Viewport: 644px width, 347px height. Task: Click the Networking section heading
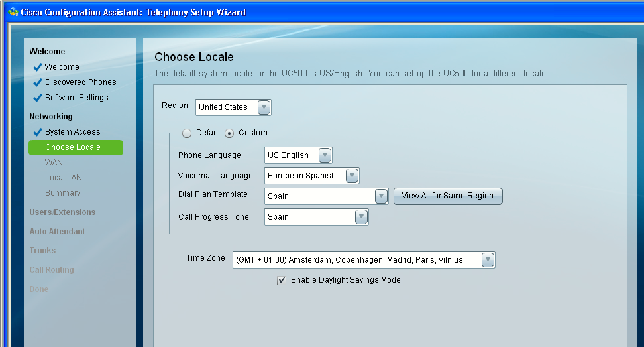[51, 117]
